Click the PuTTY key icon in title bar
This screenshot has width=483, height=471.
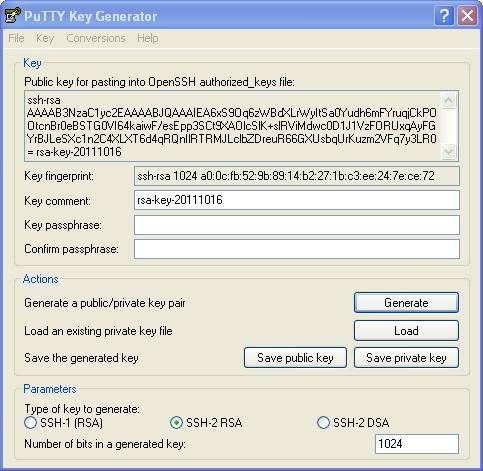point(12,15)
